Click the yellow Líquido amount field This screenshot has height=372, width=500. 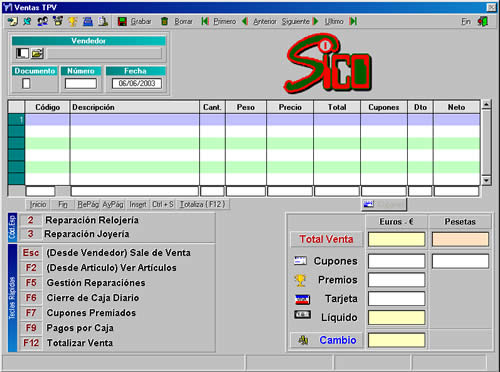point(396,317)
